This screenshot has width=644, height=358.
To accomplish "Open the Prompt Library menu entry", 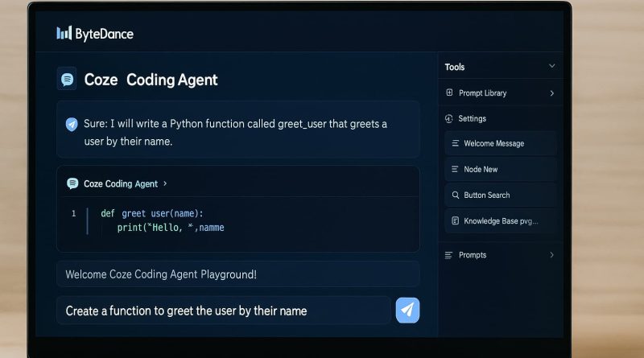I will (500, 93).
